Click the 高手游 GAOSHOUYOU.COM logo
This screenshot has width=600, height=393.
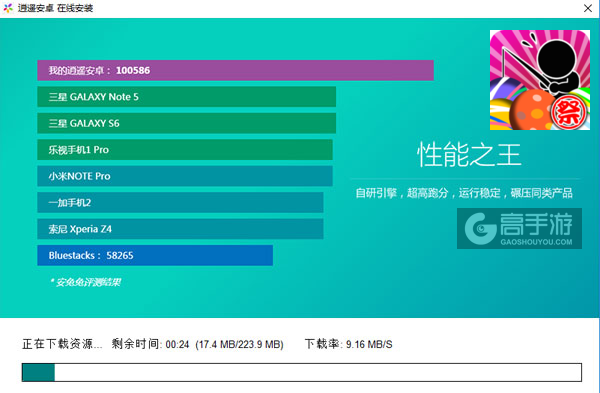[519, 228]
